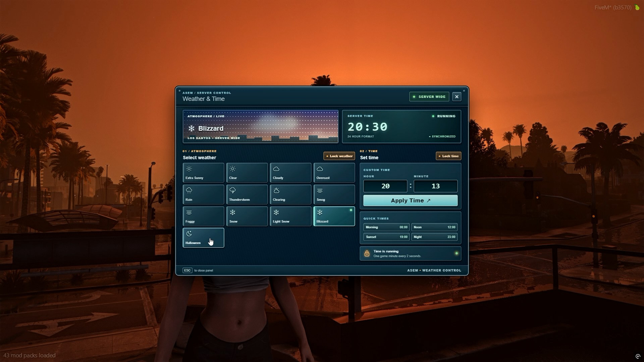Screen dimensions: 644x362
Task: Switch weather to Rain
Action: pyautogui.click(x=203, y=194)
